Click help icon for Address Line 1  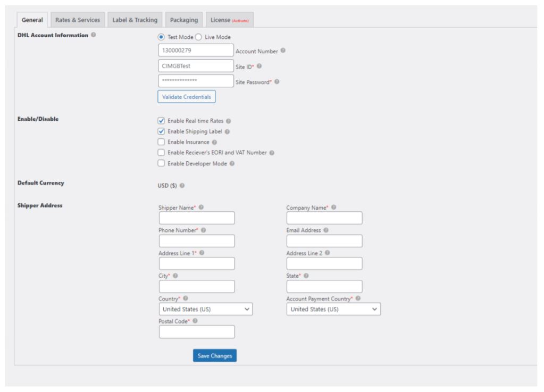click(x=202, y=253)
